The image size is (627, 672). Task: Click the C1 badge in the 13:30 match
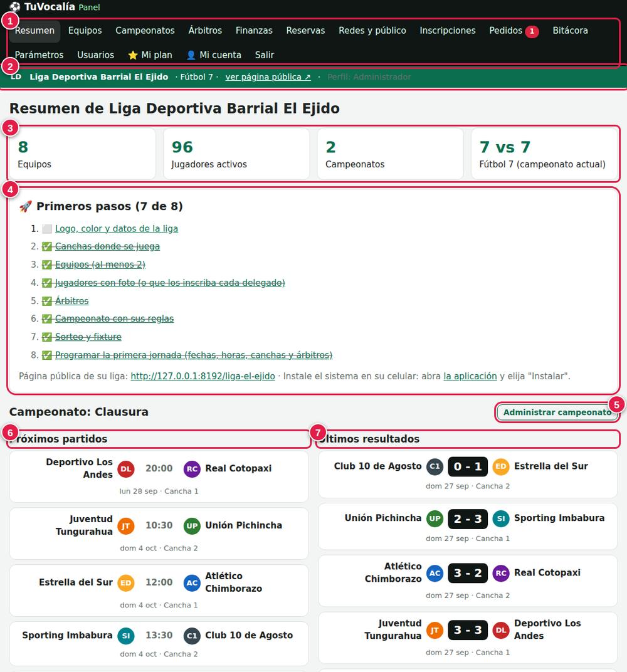pyautogui.click(x=192, y=636)
